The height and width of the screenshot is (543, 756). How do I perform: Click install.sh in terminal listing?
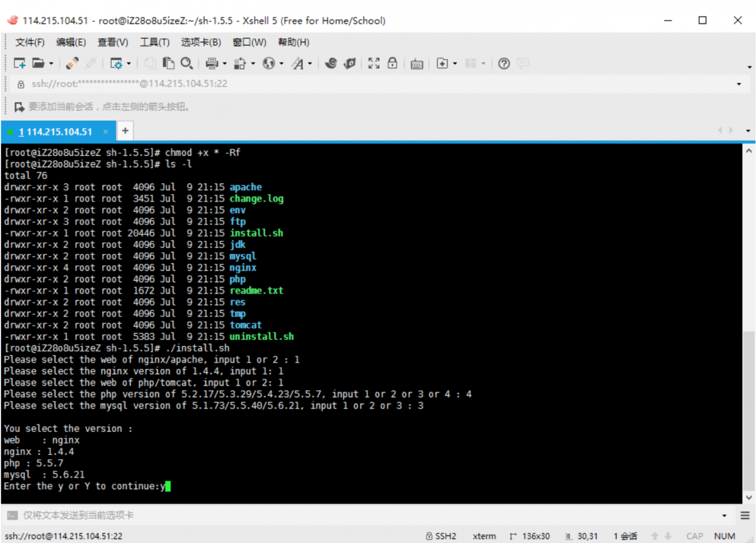[256, 233]
